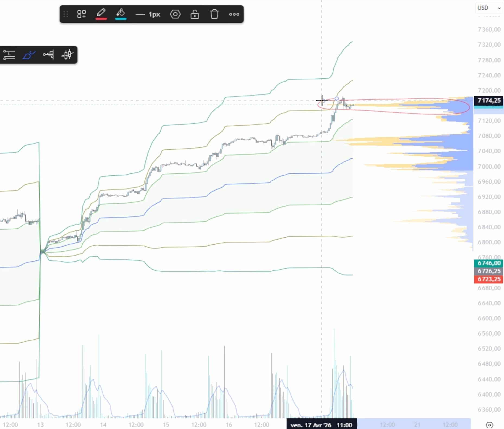Select the volume profile tool icon

48,55
